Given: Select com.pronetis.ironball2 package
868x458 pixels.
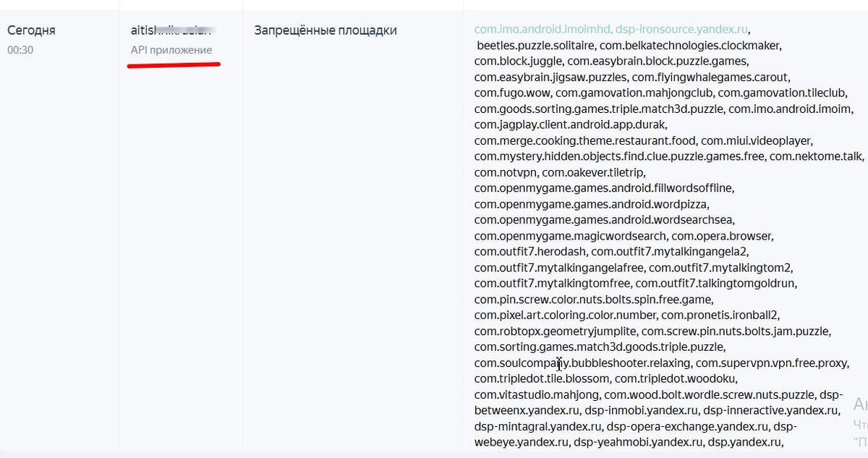Looking at the screenshot, I should tap(720, 315).
